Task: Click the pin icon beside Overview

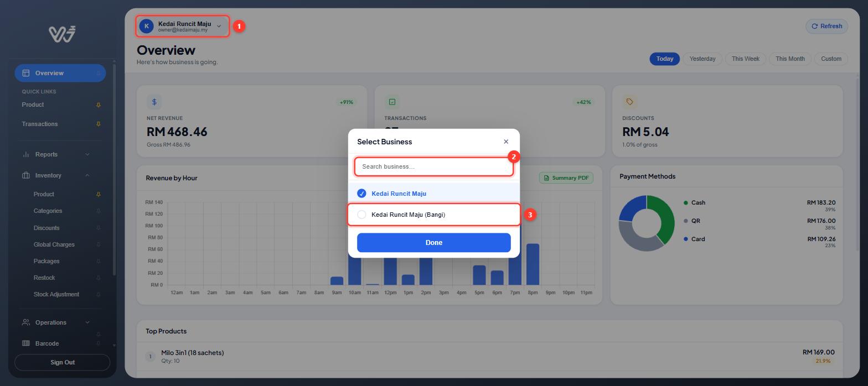Action: (99, 73)
